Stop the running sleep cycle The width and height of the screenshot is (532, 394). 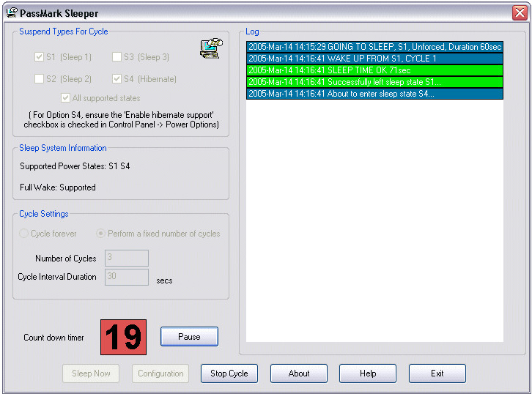(x=229, y=373)
